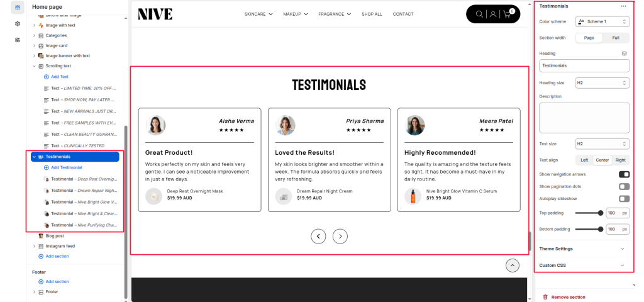Screen dimensions: 644x302
Task: Open the three-dot menu beside Testimonials title
Action: click(x=623, y=6)
